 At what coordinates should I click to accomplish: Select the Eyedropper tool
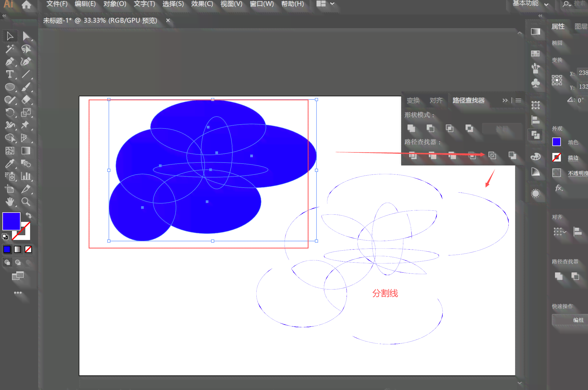[x=10, y=164]
